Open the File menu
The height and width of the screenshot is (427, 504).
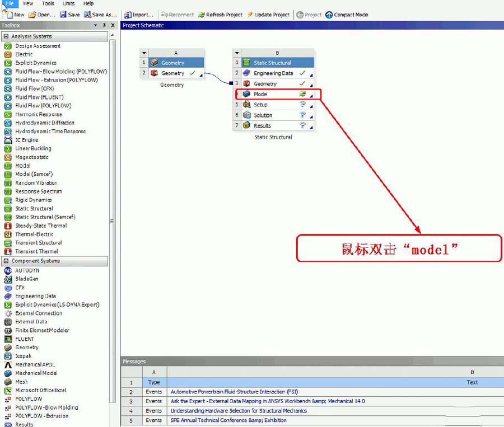point(10,3)
